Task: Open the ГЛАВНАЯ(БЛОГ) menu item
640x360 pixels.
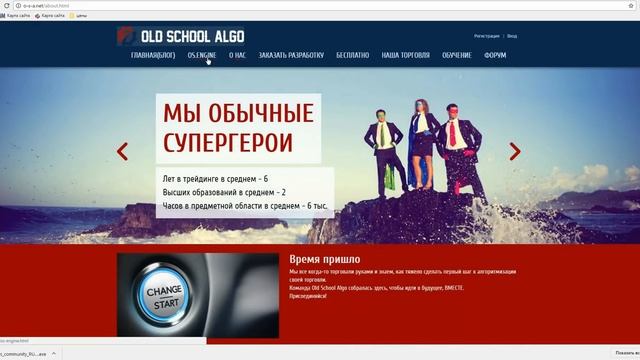Action: tap(153, 55)
